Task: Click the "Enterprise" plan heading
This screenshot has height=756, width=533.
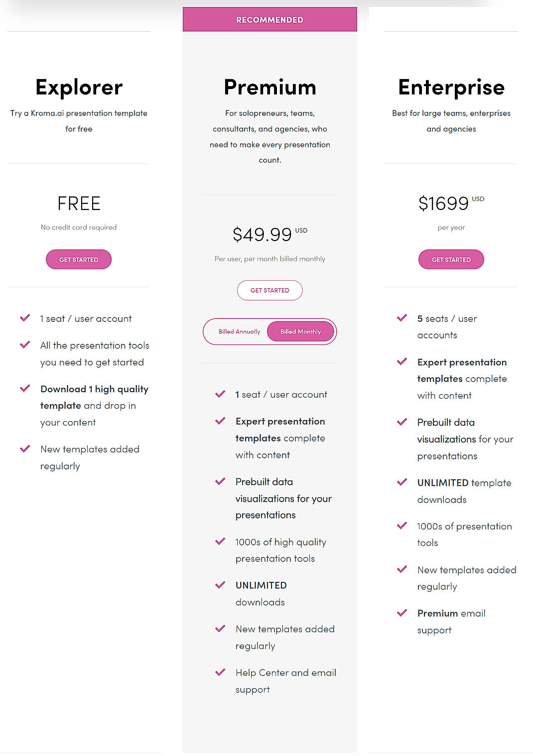Action: (x=451, y=87)
